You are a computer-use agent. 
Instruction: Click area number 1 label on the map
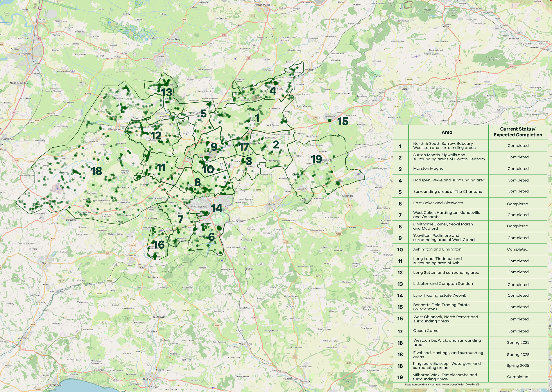point(258,118)
